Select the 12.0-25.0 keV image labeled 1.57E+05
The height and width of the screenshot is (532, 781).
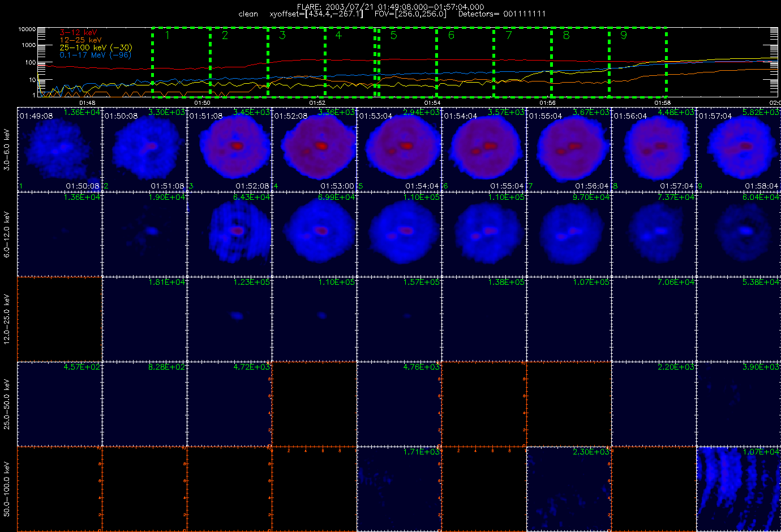[399, 319]
